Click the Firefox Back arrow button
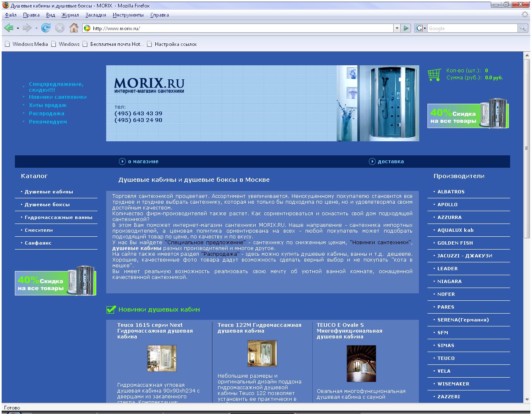532x414 pixels. [9, 28]
